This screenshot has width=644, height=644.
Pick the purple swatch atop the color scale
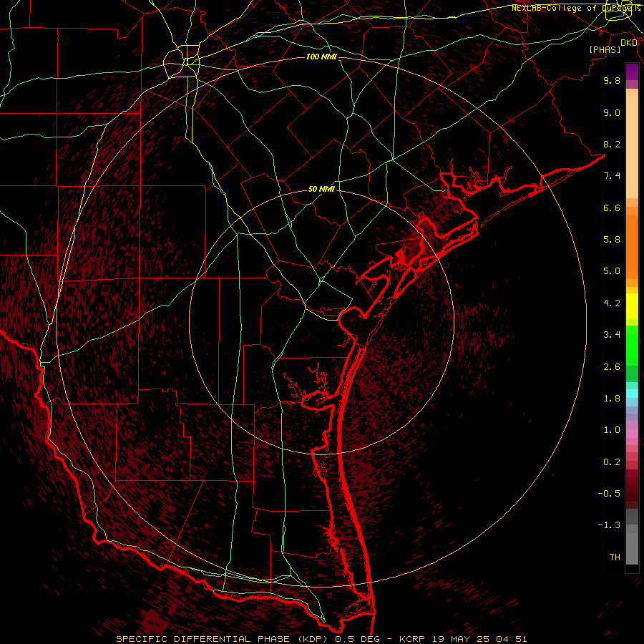point(632,72)
